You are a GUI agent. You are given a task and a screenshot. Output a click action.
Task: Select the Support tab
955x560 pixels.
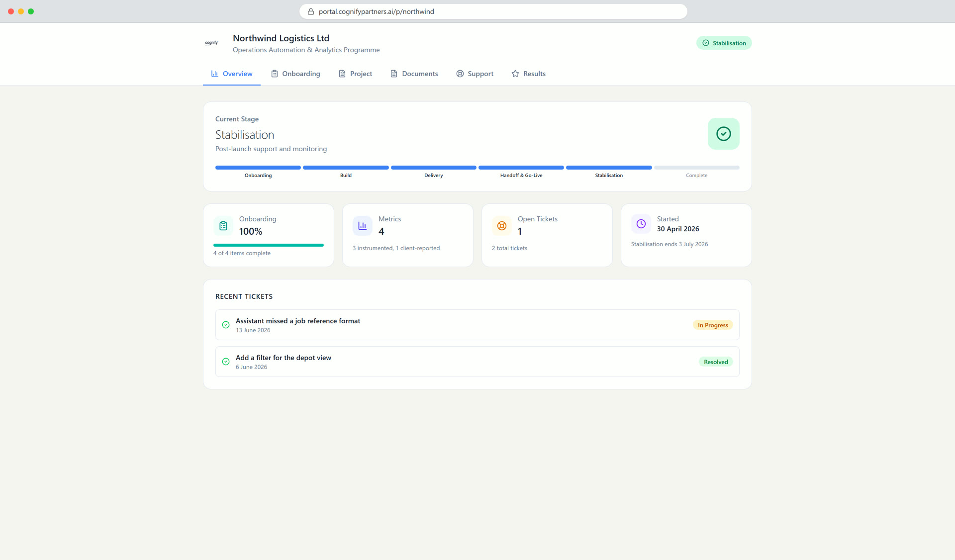(475, 74)
